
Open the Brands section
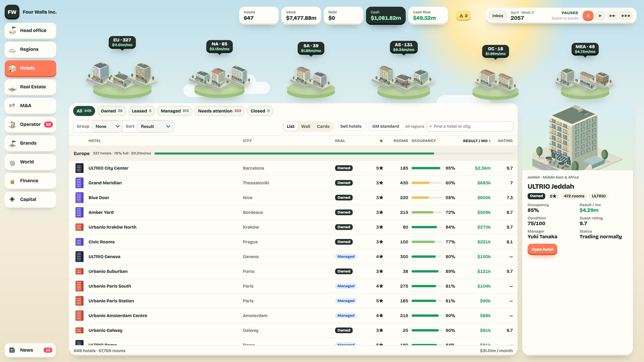pyautogui.click(x=30, y=143)
